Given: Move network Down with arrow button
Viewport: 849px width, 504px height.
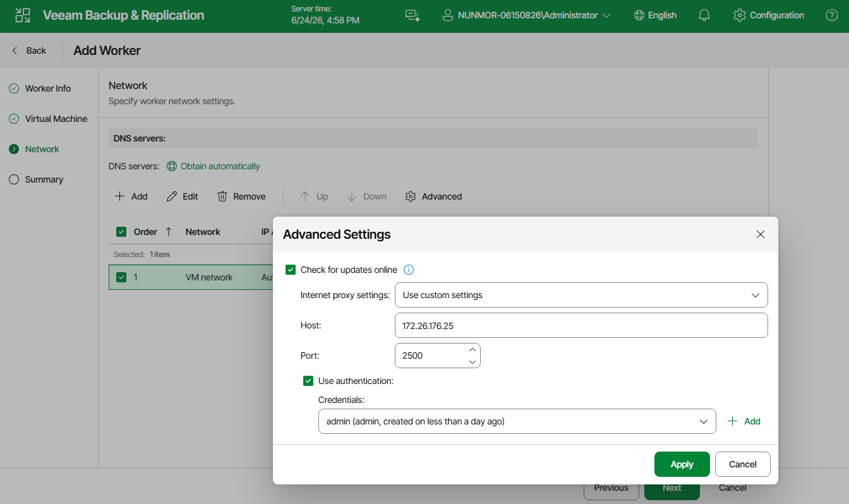Looking at the screenshot, I should coord(352,196).
